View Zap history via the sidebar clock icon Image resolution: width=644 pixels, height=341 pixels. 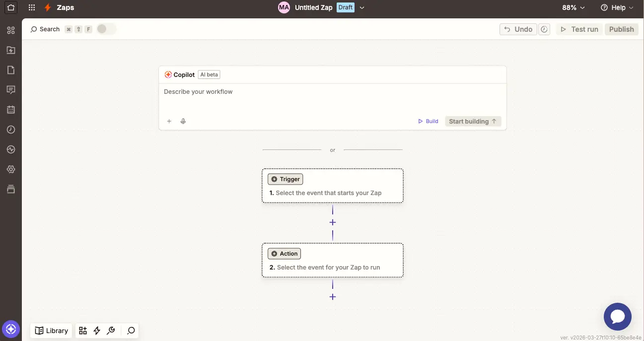(11, 129)
